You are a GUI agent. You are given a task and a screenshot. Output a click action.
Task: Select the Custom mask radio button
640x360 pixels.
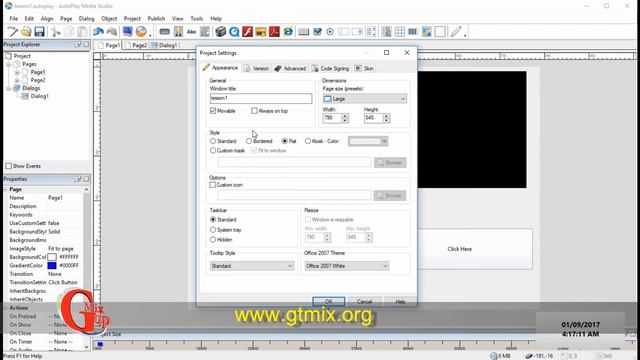(213, 150)
